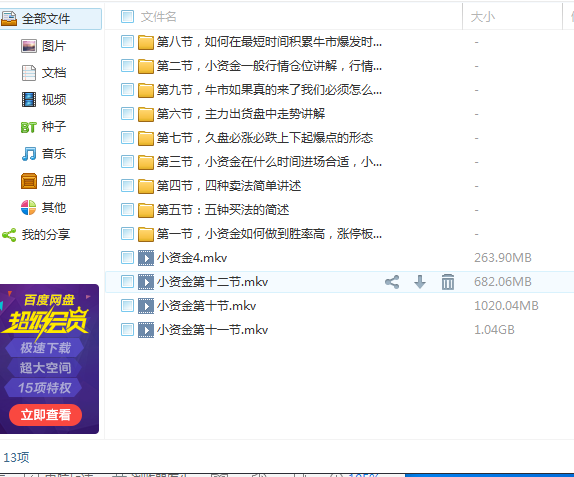Viewport: 574px width, 477px height.
Task: Open 我的分享 in the sidebar
Action: [36, 235]
